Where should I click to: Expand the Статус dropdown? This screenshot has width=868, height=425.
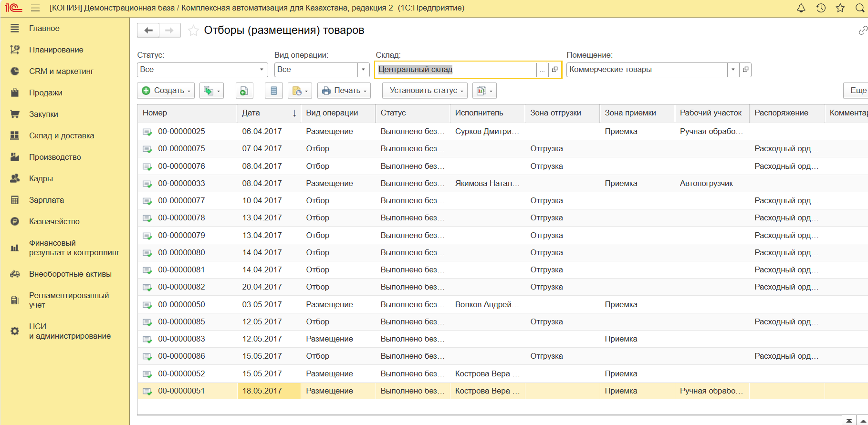point(261,70)
